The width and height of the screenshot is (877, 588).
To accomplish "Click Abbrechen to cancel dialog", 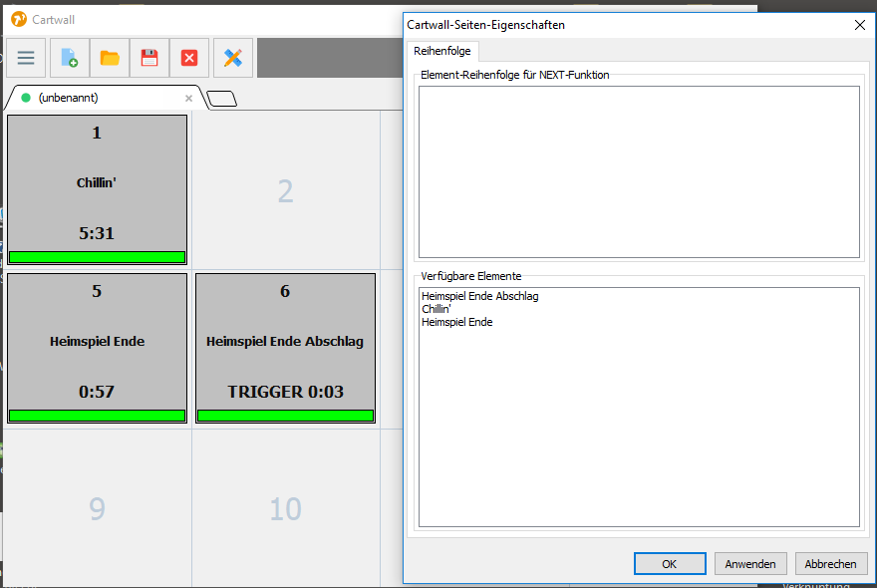I will (x=830, y=564).
